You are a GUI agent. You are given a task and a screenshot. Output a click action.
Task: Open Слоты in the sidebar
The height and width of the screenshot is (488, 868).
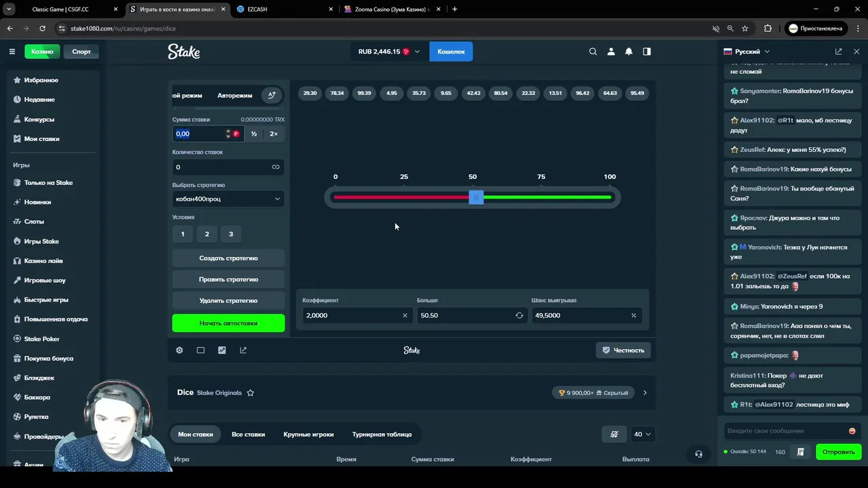pos(34,222)
